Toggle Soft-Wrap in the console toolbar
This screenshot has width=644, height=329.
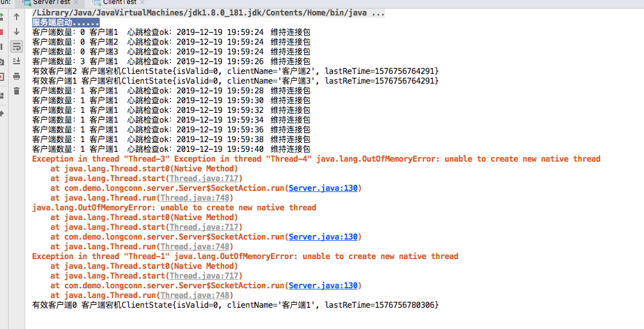[x=17, y=46]
